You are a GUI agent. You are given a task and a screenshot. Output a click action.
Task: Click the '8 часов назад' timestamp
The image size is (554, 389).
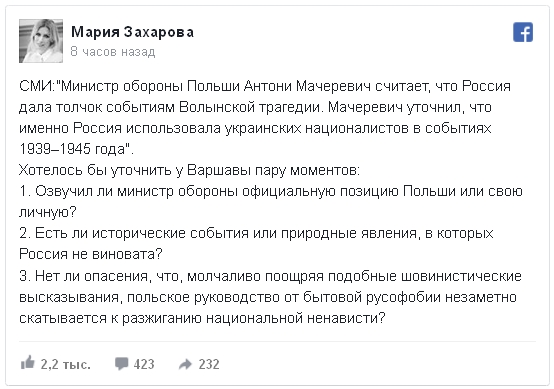pos(113,52)
